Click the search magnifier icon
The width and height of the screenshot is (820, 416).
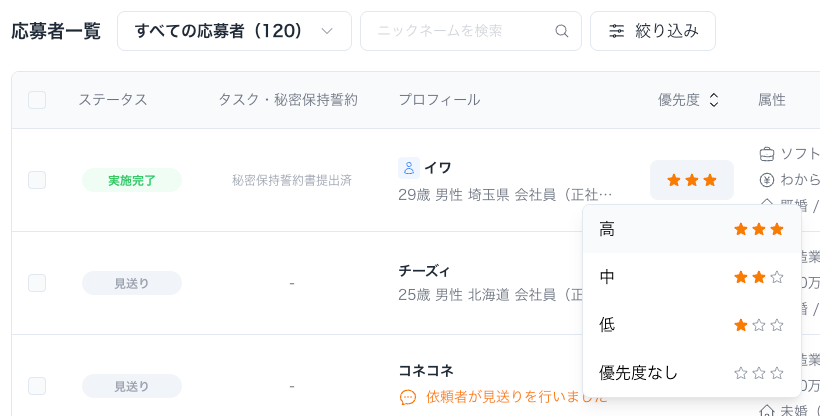point(562,31)
